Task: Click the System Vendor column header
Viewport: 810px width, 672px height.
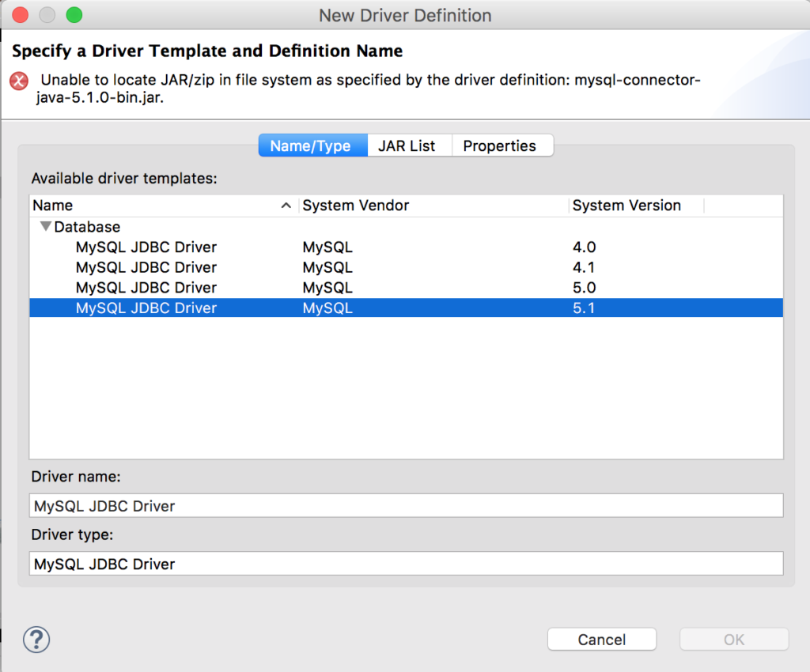Action: [354, 205]
